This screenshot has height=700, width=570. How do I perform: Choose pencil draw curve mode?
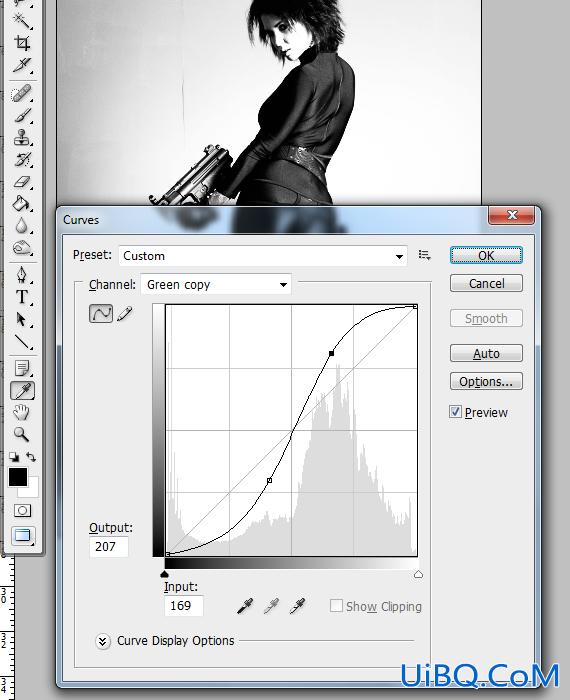[125, 313]
